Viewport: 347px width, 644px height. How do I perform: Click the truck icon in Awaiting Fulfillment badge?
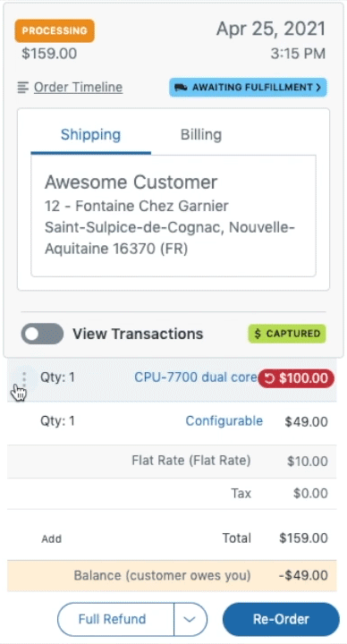tap(181, 87)
